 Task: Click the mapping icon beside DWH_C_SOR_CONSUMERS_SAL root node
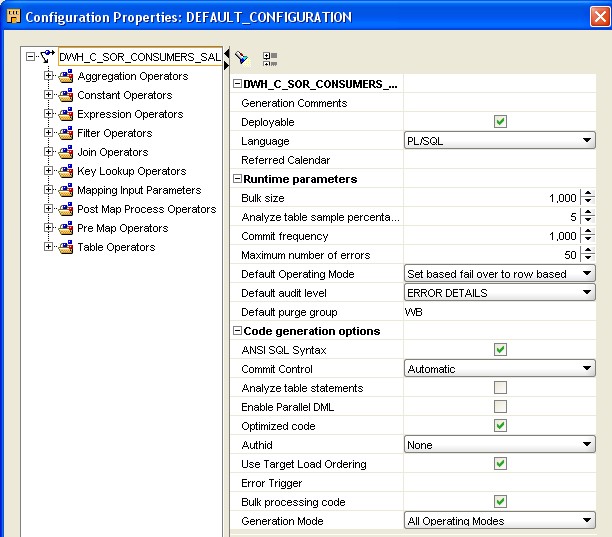pos(47,57)
